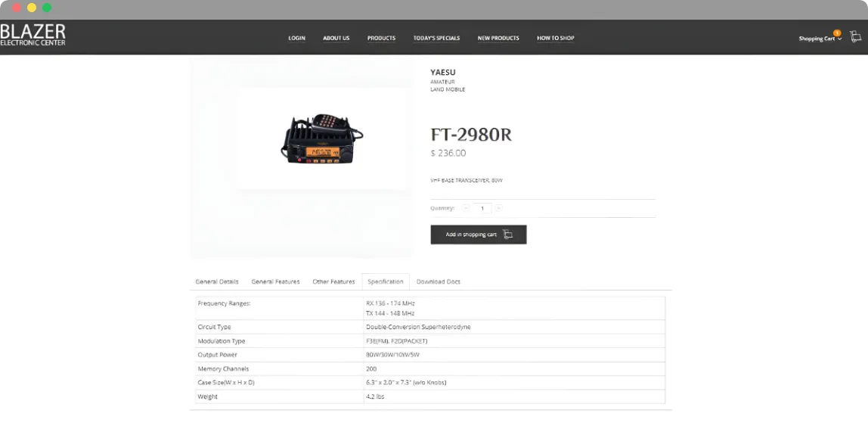Switch to the General Details tab
Image resolution: width=868 pixels, height=429 pixels.
(217, 281)
